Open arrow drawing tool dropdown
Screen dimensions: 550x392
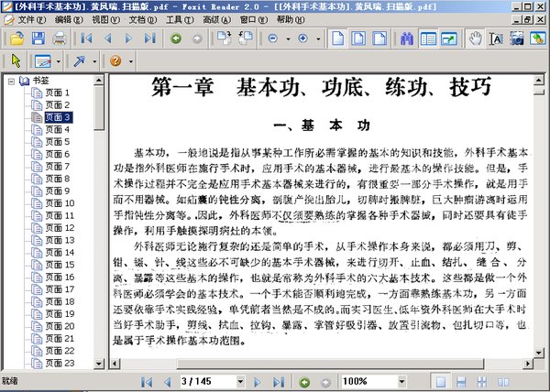tap(94, 61)
